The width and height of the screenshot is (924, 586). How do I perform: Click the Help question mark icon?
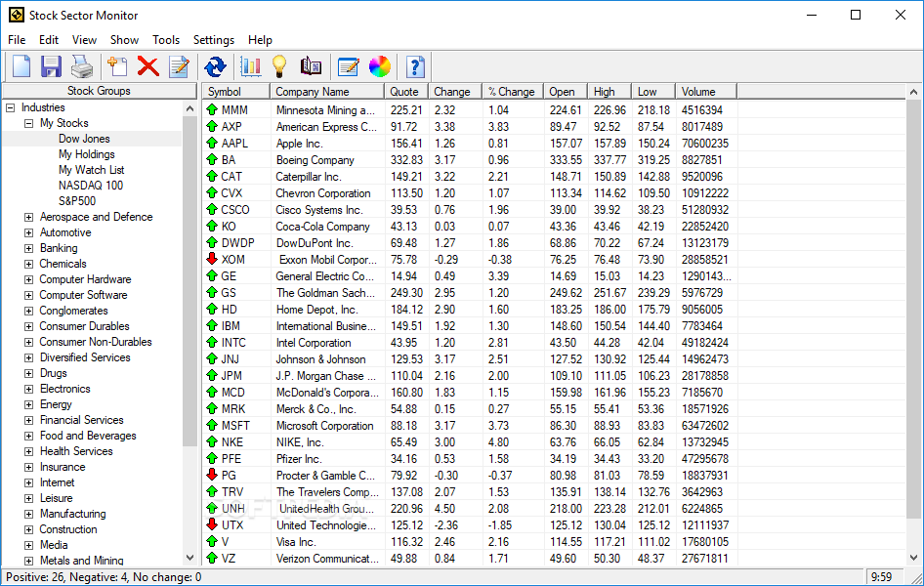415,66
